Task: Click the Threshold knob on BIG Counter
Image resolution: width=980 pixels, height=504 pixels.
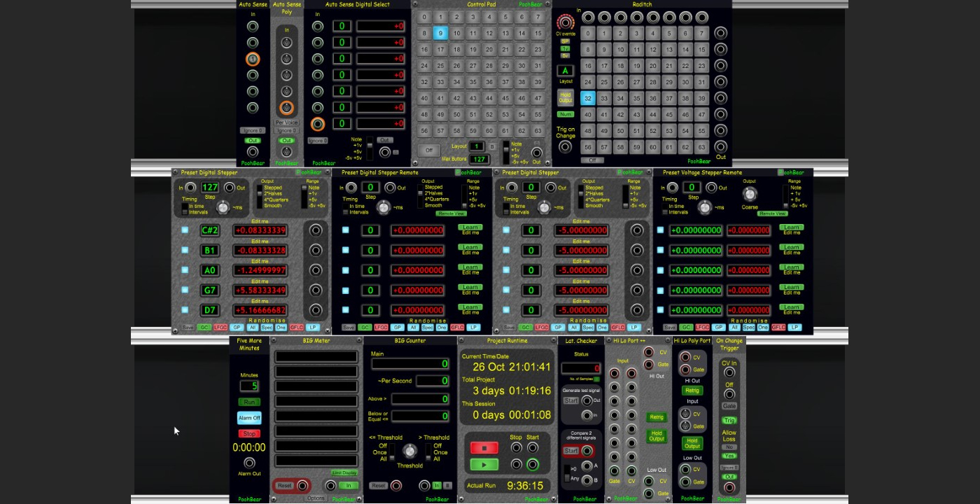Action: click(x=409, y=451)
